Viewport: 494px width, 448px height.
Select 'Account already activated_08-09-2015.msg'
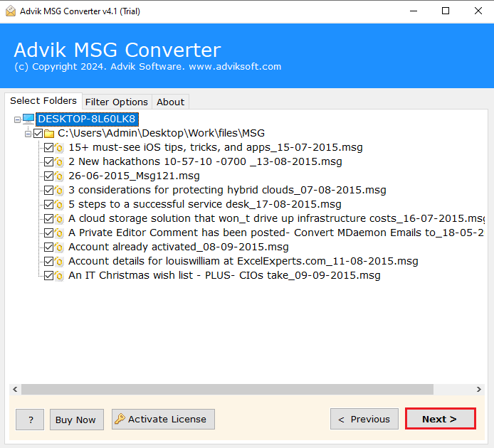179,247
